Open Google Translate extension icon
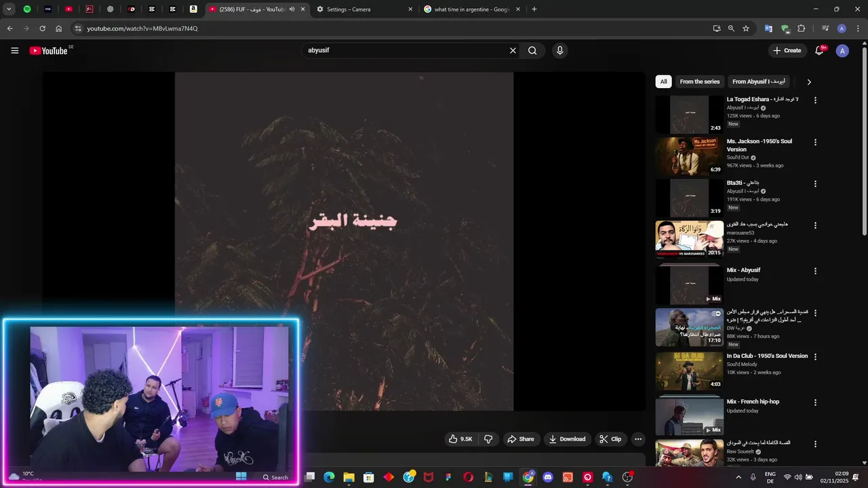 click(768, 28)
